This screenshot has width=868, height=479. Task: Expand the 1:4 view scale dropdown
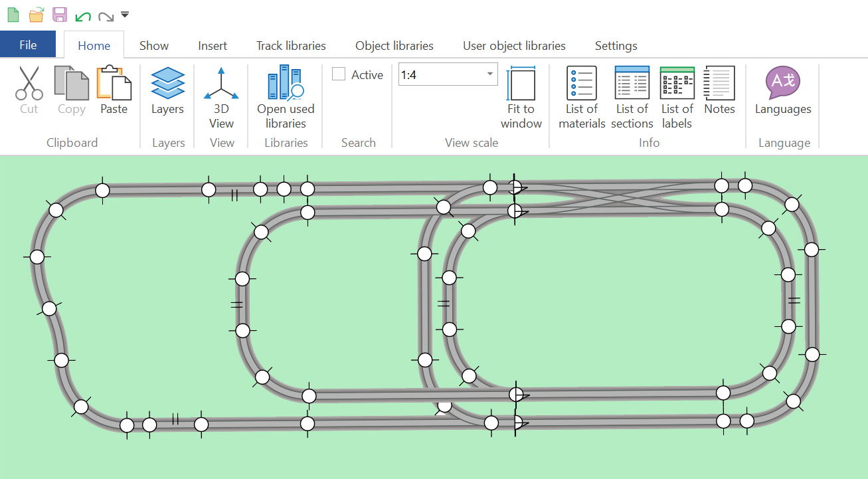click(490, 74)
